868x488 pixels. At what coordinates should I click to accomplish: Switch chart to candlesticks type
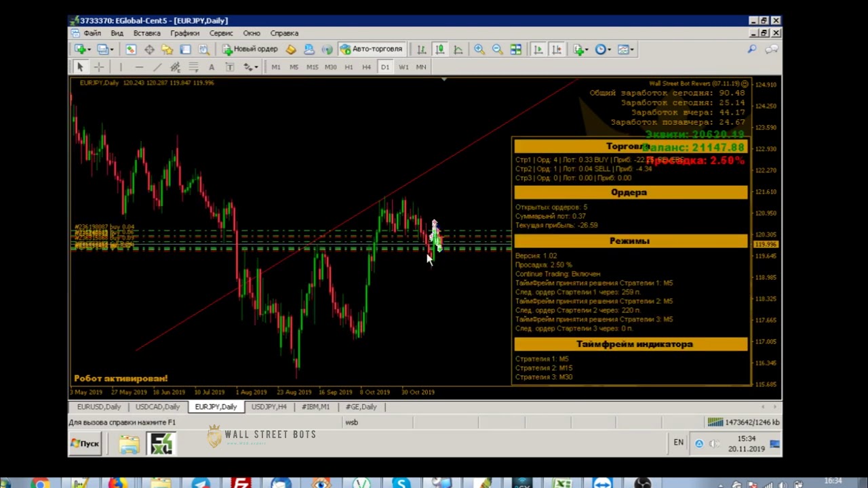click(x=440, y=49)
